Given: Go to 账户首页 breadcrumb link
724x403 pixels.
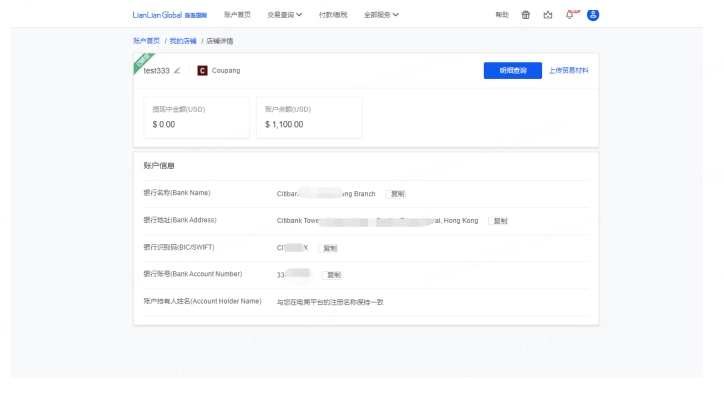Looking at the screenshot, I should [146, 41].
